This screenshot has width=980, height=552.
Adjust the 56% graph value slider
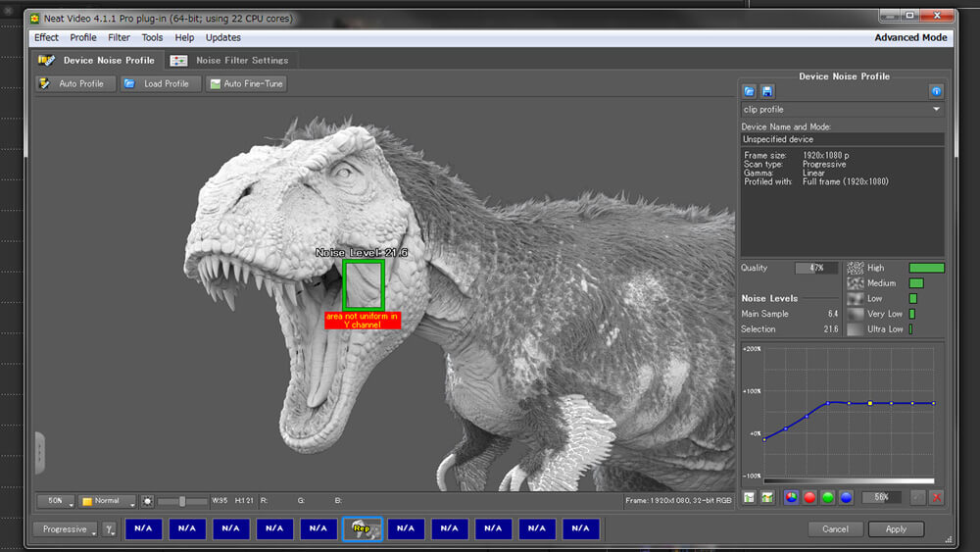click(881, 498)
